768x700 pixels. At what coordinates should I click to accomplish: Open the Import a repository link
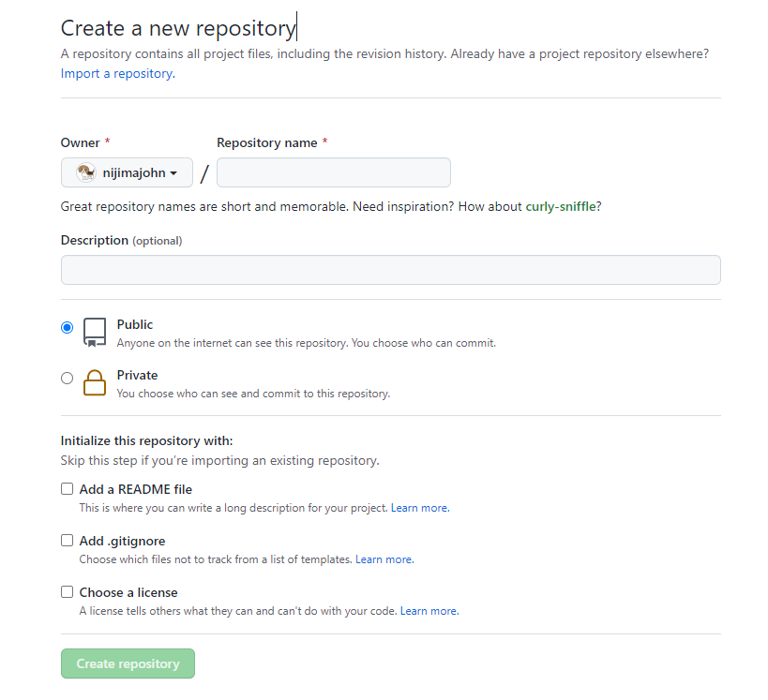click(x=116, y=73)
